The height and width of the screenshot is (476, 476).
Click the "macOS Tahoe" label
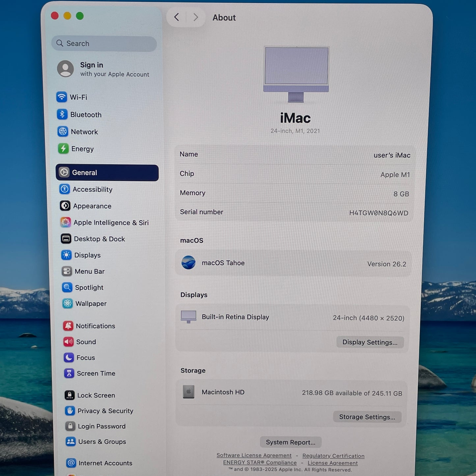tap(223, 263)
